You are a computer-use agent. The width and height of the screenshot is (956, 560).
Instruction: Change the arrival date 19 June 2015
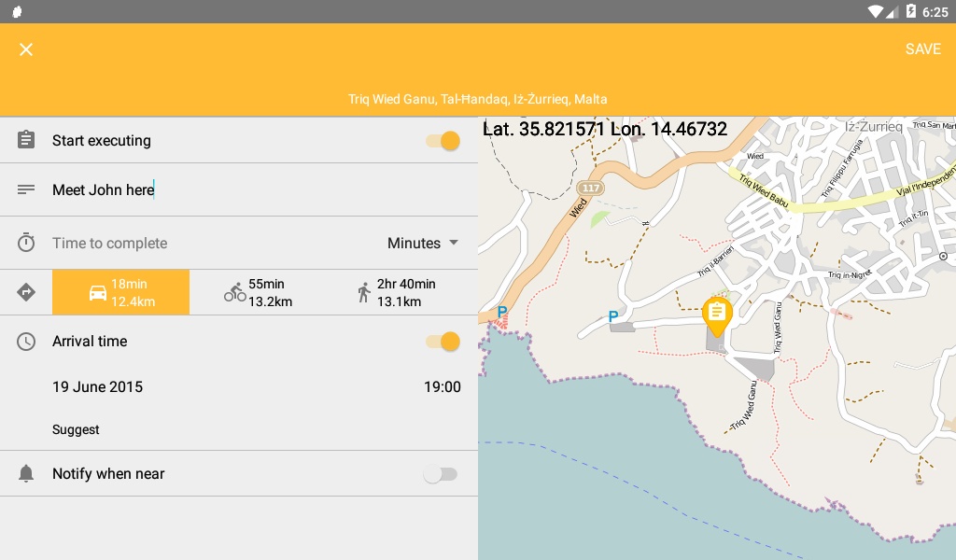(x=97, y=387)
